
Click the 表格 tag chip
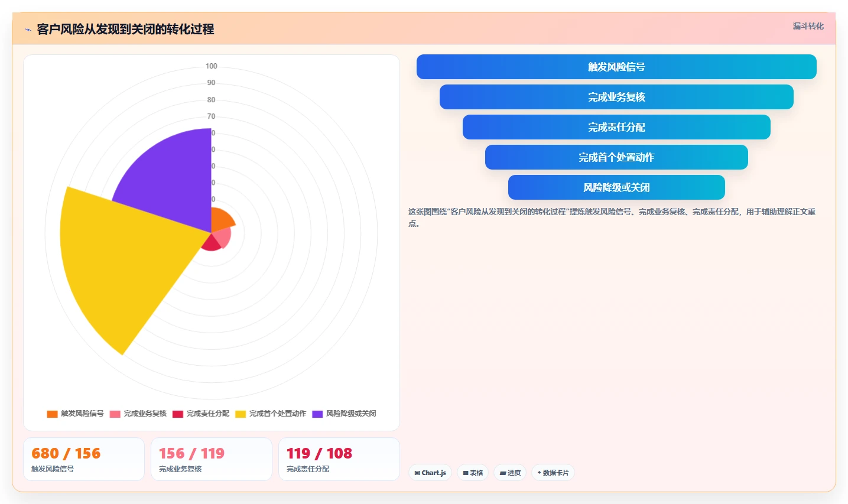tap(473, 473)
